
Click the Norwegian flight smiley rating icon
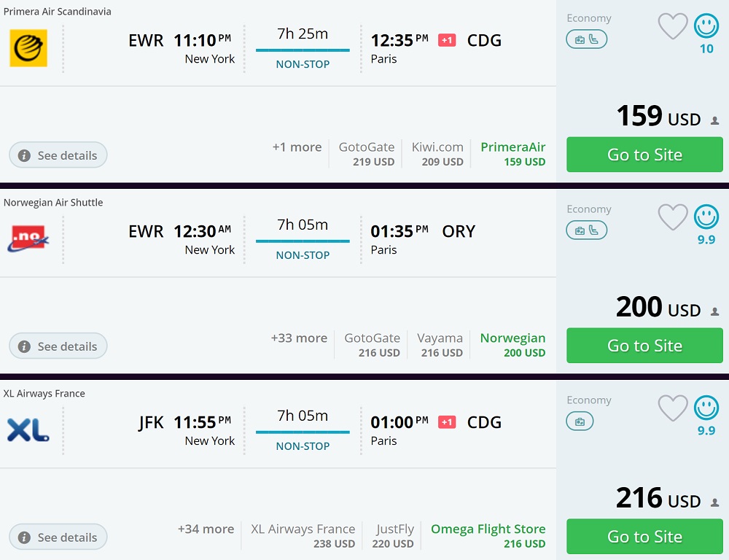pos(706,217)
